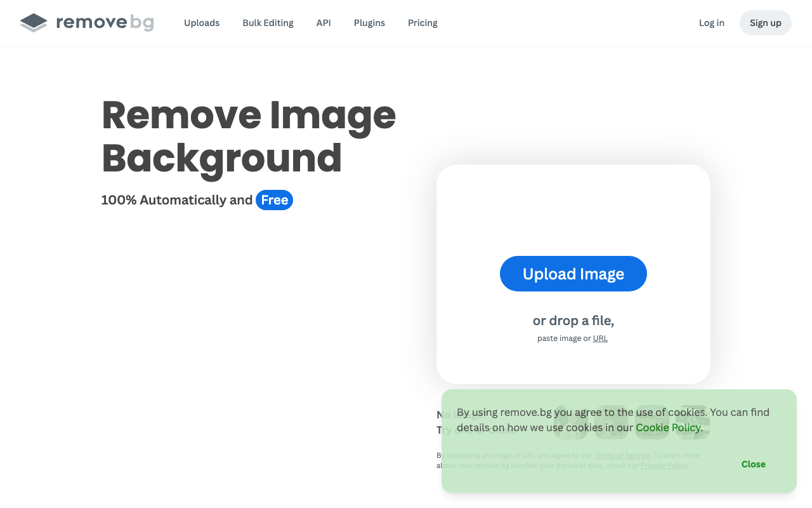Screen dimensions: 812x508
Task: Click the "or drop a file," text
Action: coord(573,321)
